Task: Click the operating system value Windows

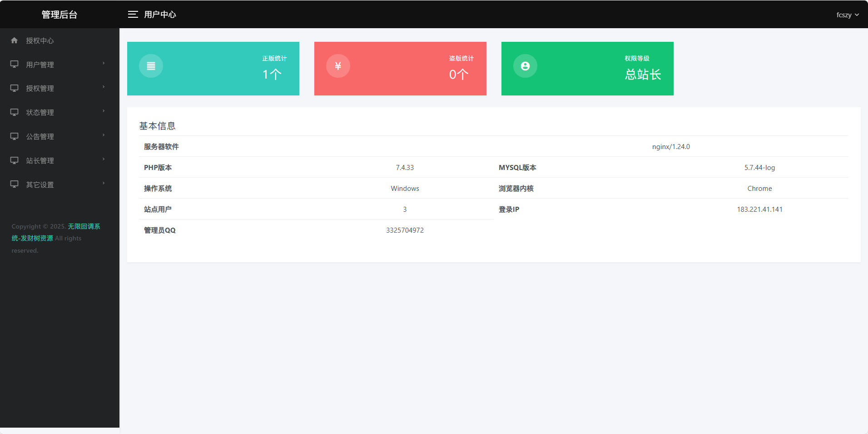Action: pyautogui.click(x=405, y=189)
